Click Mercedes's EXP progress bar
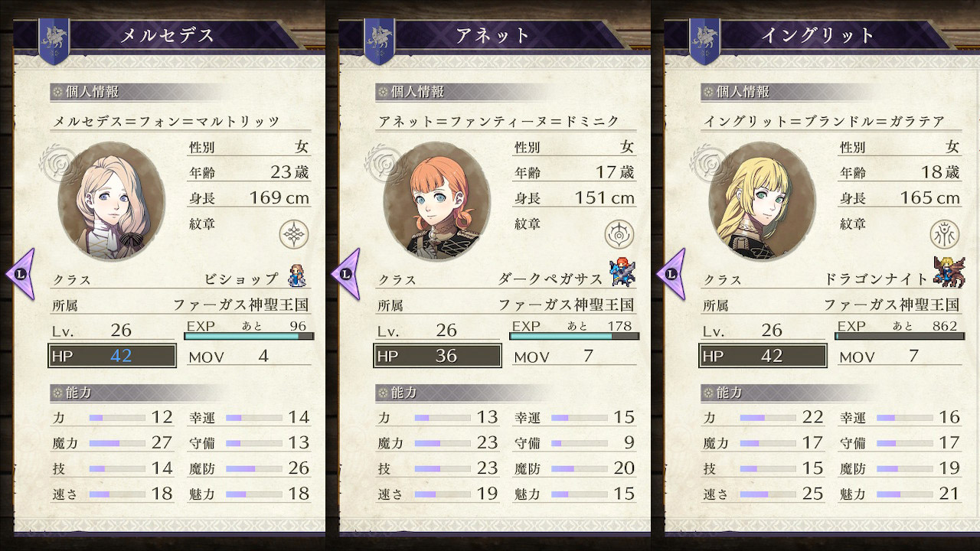Screen dimensions: 980x551 249,336
